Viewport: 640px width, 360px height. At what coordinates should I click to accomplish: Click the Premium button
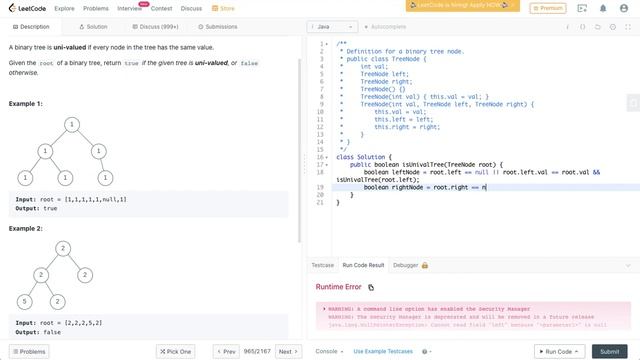[548, 8]
